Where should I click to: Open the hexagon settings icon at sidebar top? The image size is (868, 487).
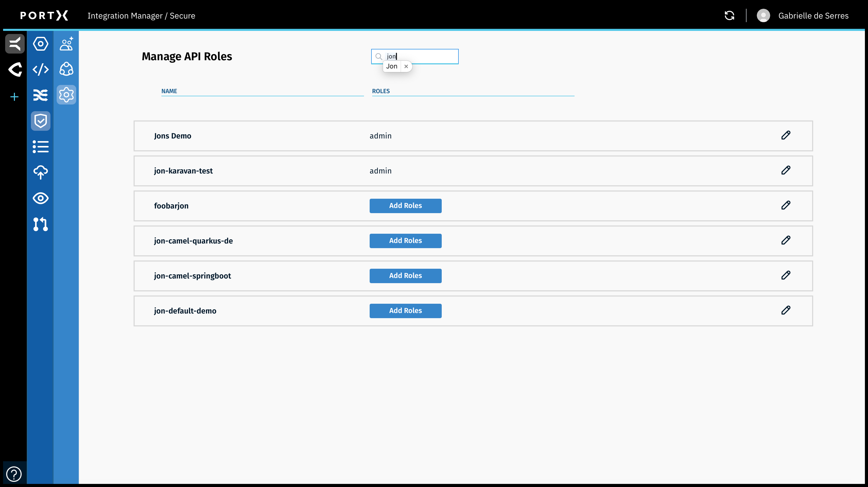pos(40,44)
